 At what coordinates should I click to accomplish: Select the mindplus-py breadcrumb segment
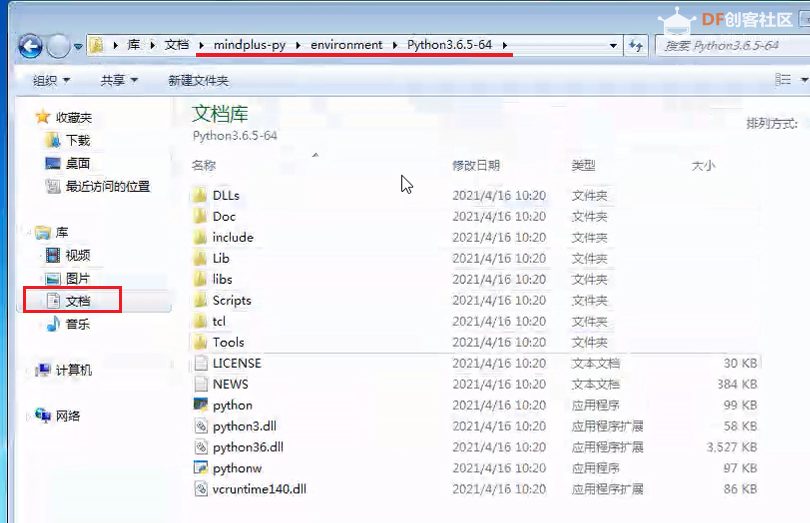tap(250, 45)
